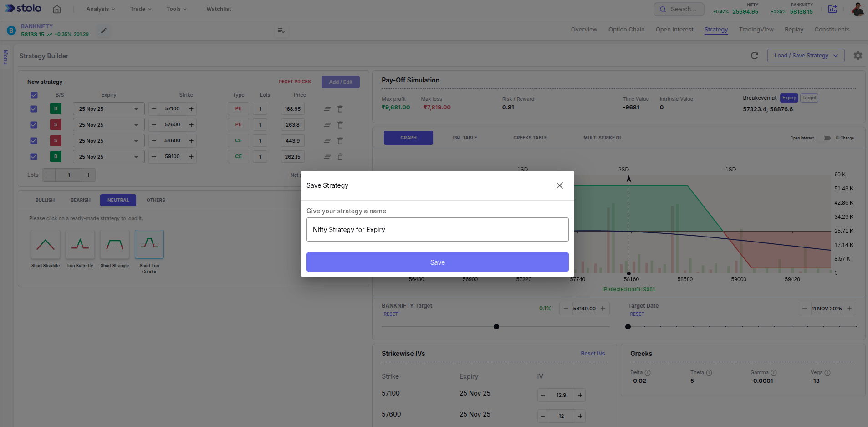The height and width of the screenshot is (427, 868).
Task: Switch to the Option Chain tab
Action: [626, 30]
